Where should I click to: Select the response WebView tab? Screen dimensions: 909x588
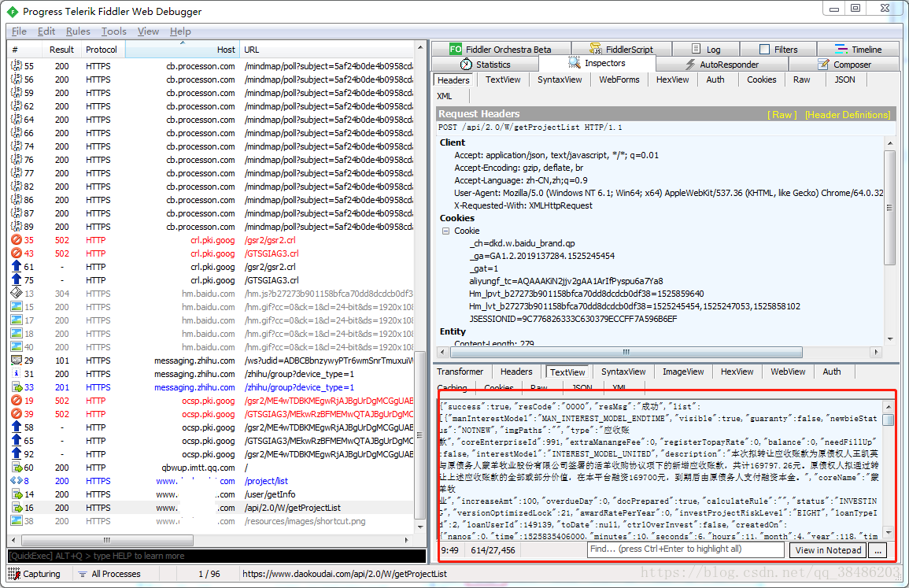point(788,372)
